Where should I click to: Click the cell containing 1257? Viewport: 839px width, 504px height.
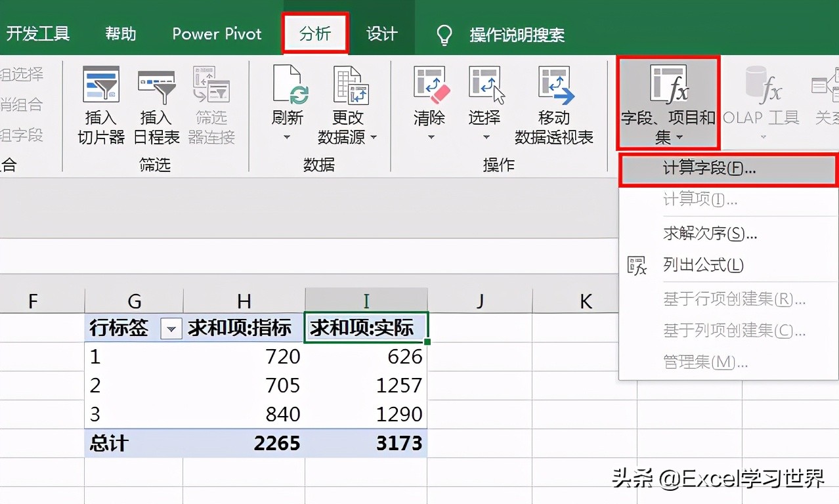(366, 385)
